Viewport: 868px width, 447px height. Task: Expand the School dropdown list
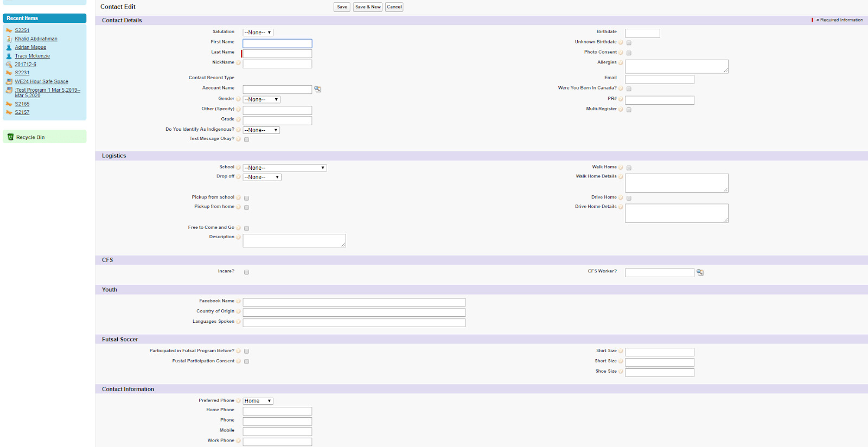tap(284, 168)
